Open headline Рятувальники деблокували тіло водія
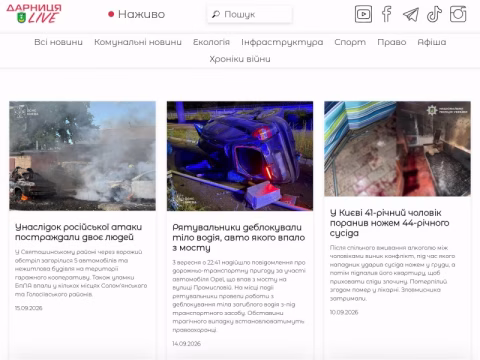480x360 pixels. [239, 238]
